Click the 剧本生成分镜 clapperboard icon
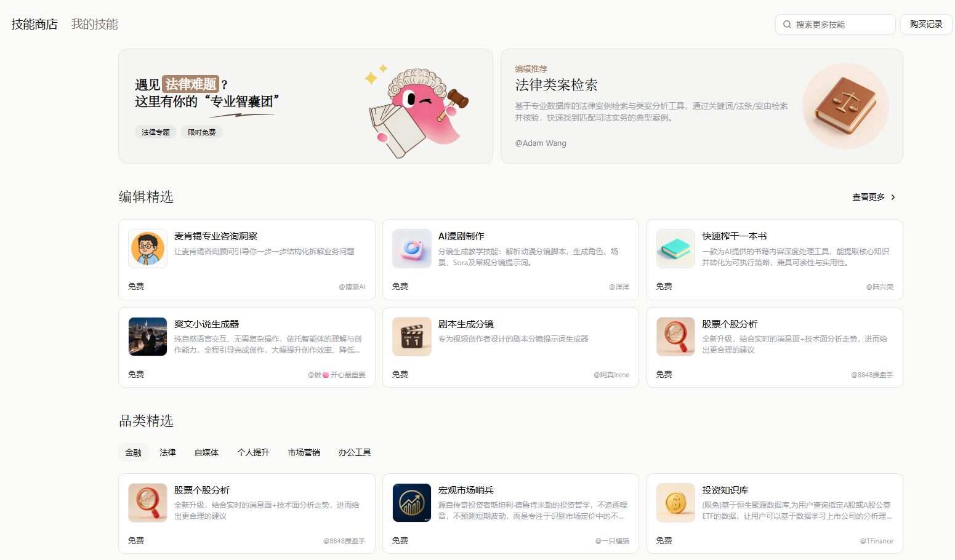The image size is (955, 560). pyautogui.click(x=411, y=337)
